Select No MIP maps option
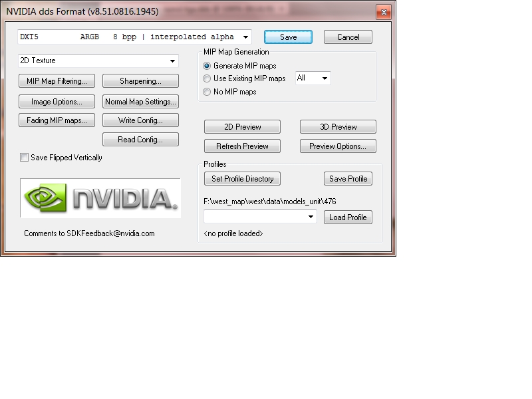 (x=207, y=92)
